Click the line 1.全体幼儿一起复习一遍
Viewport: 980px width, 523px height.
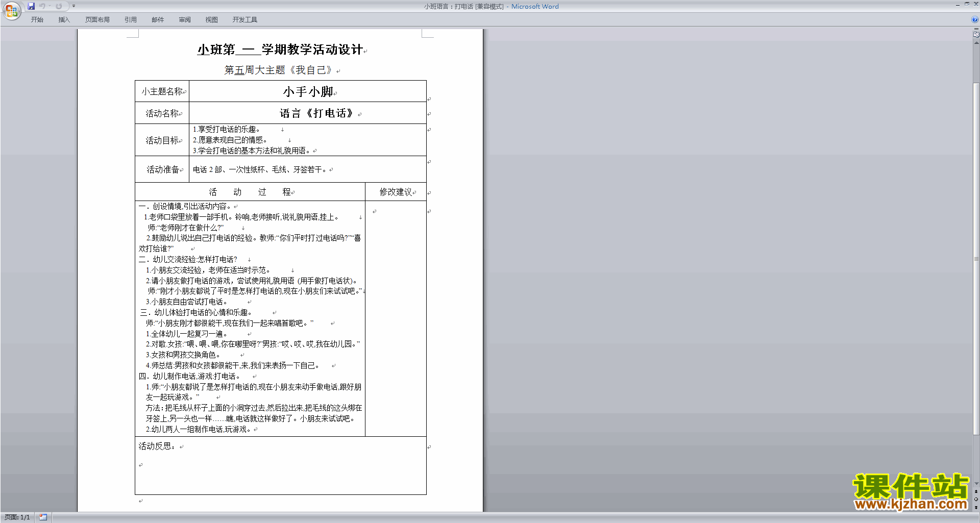(x=186, y=334)
